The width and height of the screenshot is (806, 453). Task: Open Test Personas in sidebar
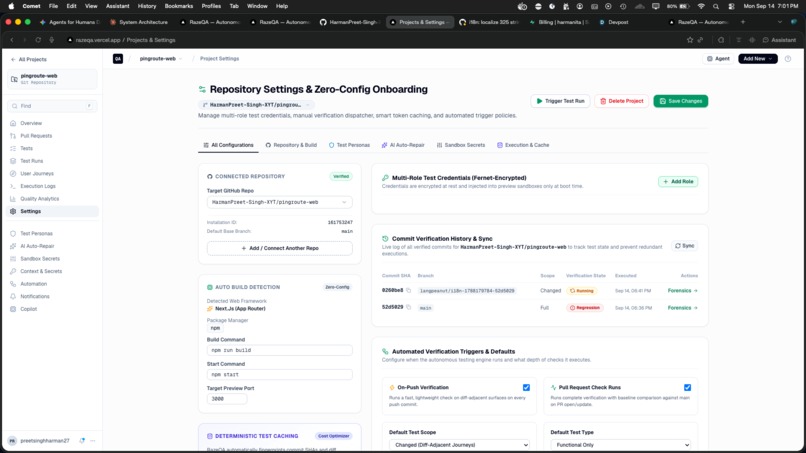click(x=36, y=233)
